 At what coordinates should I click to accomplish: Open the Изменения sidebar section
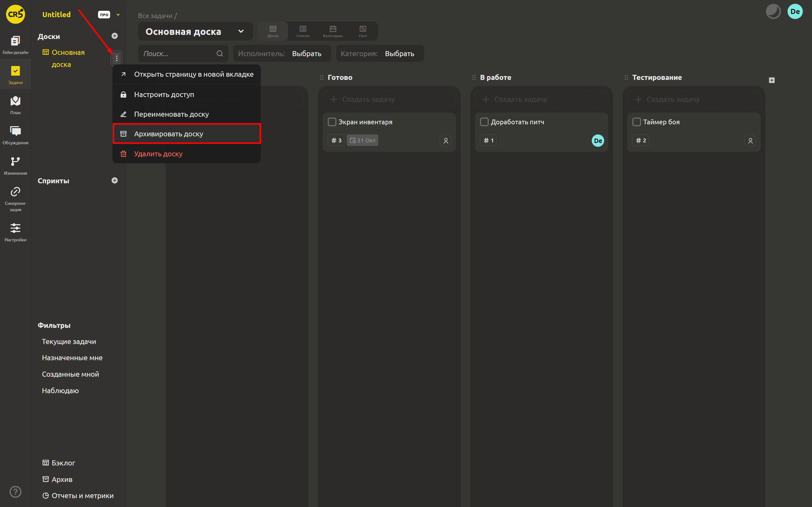[16, 166]
